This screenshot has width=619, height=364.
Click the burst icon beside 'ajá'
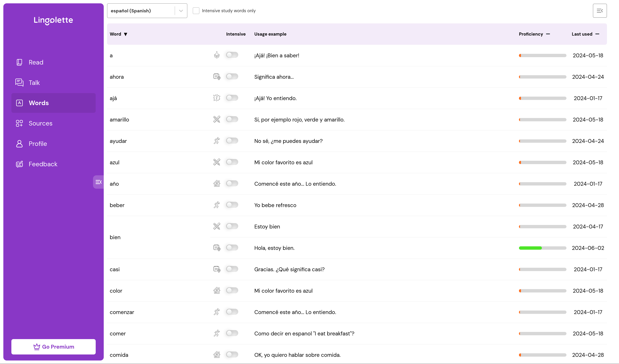(x=217, y=98)
